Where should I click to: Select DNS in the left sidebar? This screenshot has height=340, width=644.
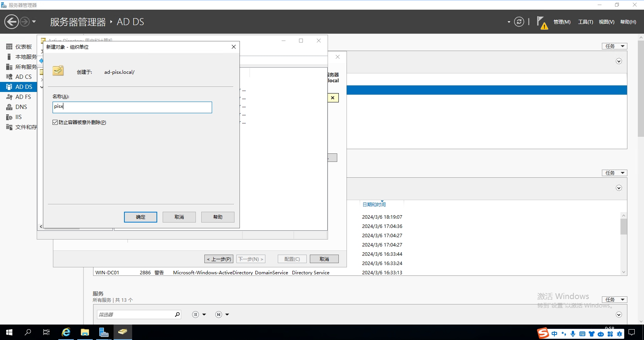coord(21,107)
